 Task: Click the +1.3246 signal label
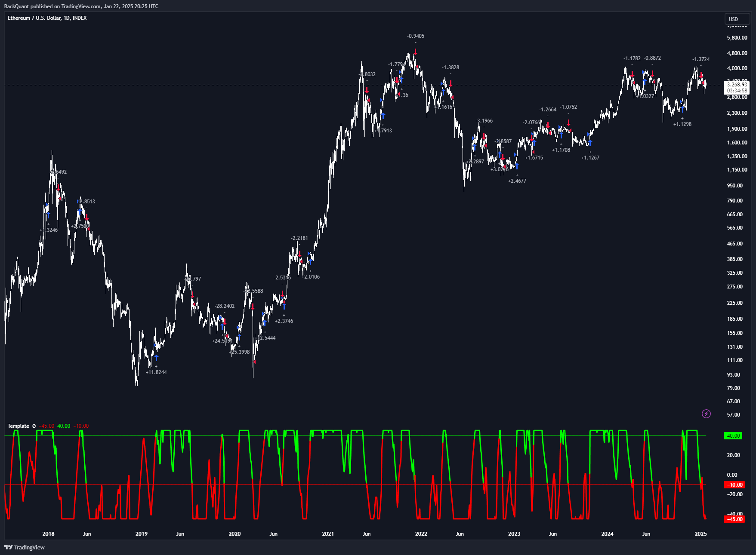click(49, 230)
